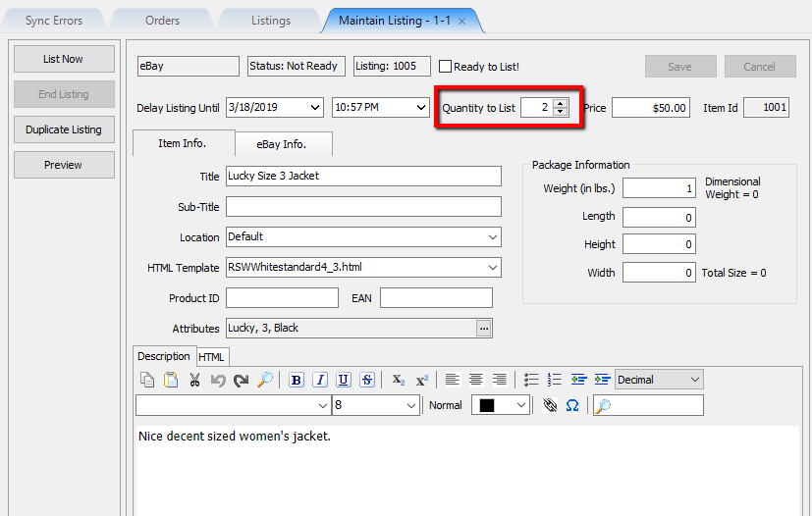Click the Cancel button
This screenshot has width=812, height=516.
[x=760, y=67]
